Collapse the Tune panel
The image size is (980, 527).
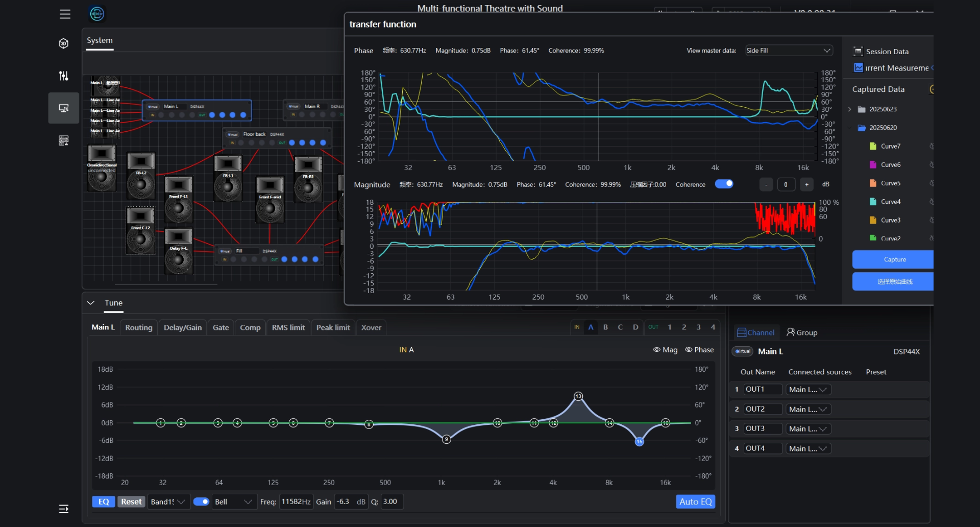point(91,303)
